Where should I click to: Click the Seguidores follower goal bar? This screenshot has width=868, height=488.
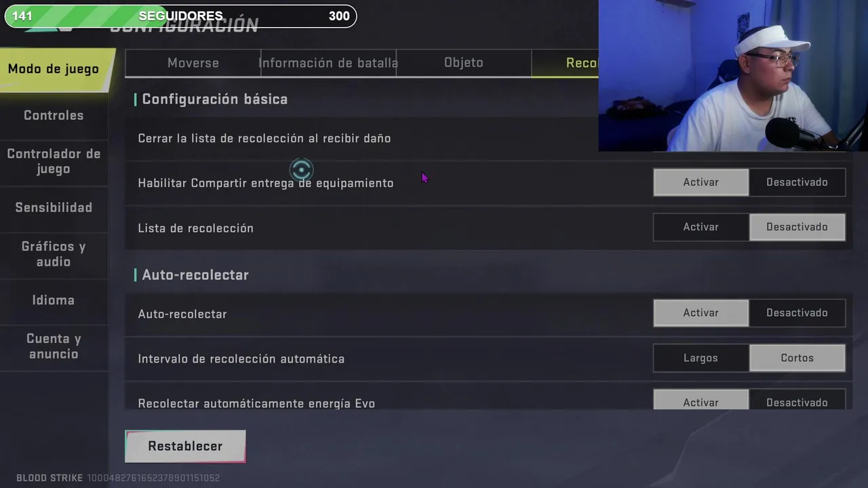tap(180, 16)
